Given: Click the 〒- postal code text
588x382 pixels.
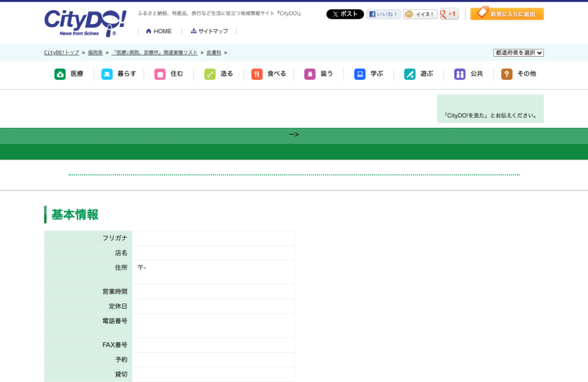Looking at the screenshot, I should coord(142,267).
